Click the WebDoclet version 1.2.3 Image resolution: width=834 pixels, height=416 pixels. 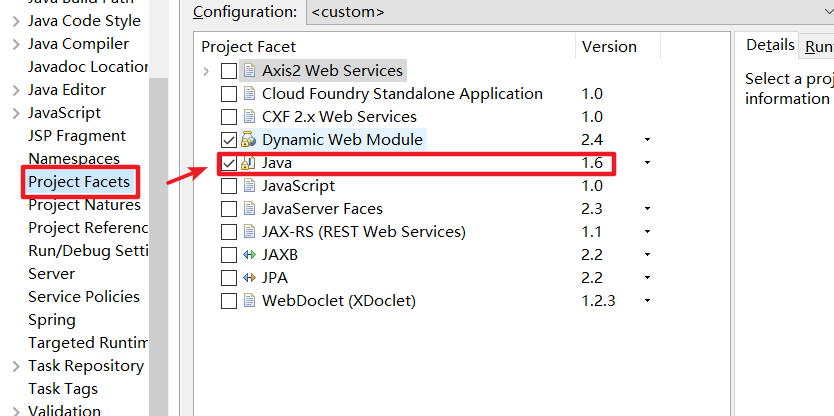click(x=598, y=301)
